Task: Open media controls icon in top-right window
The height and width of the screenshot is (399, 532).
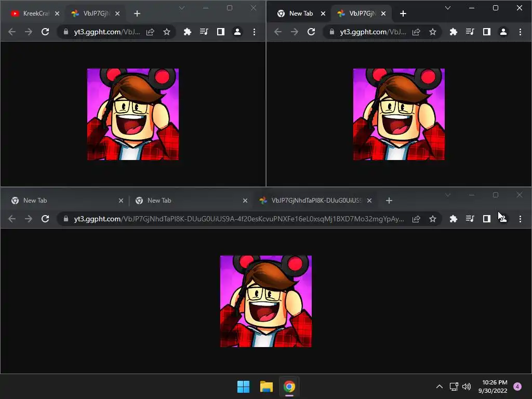Action: pyautogui.click(x=470, y=32)
